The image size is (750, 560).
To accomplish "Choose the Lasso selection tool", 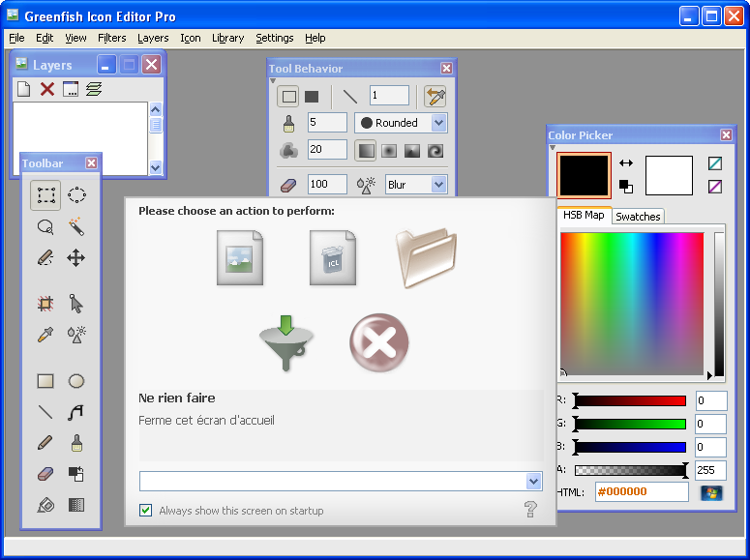I will point(45,226).
